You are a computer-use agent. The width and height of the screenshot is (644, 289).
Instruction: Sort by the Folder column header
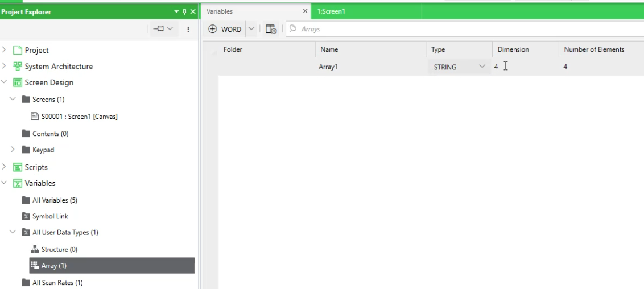click(267, 49)
